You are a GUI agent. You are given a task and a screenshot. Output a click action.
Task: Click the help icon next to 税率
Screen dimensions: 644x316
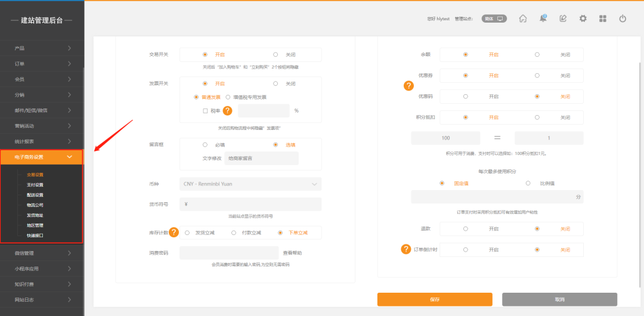click(x=227, y=110)
